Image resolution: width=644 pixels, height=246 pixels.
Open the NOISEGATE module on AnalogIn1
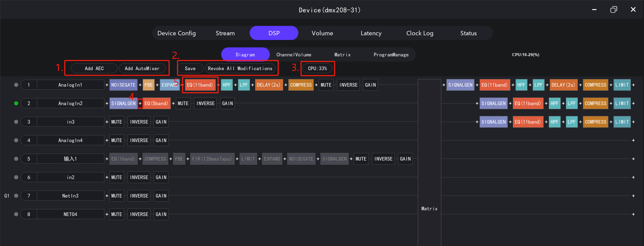coord(123,85)
